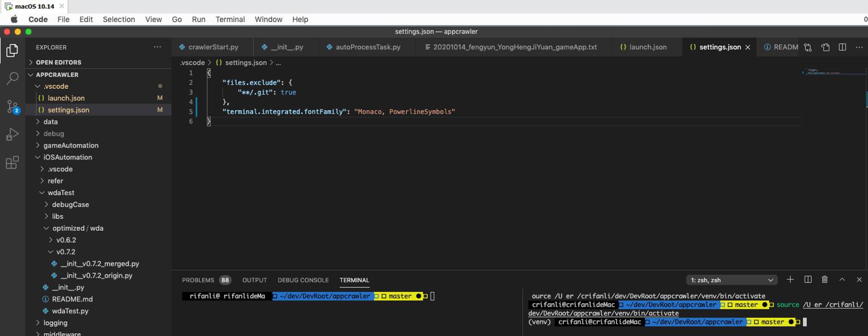
Task: Expand the libs folder
Action: (98, 217)
